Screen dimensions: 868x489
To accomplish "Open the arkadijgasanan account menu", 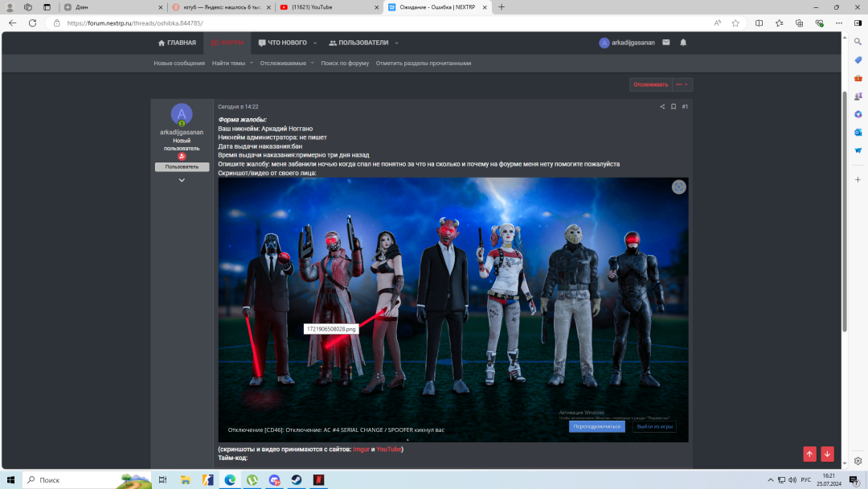I will 627,43.
